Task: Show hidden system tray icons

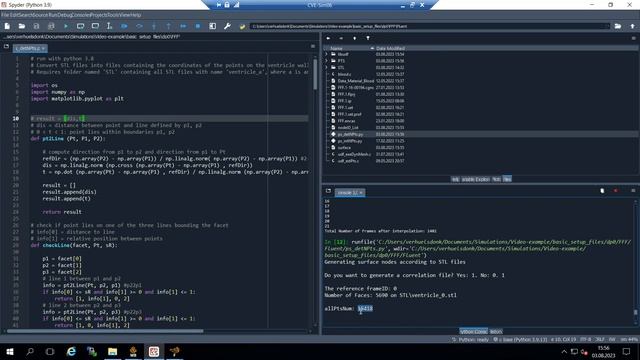Action: (564, 351)
